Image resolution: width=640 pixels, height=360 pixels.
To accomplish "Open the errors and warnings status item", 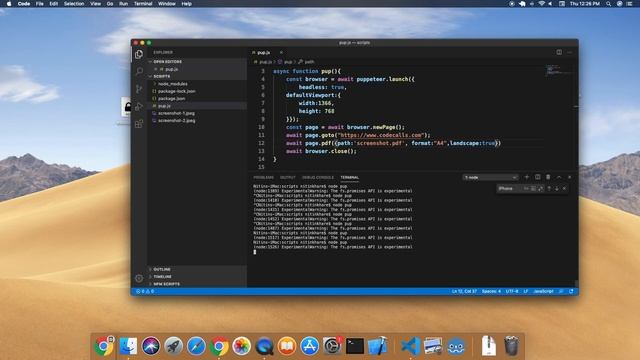I will click(x=145, y=291).
